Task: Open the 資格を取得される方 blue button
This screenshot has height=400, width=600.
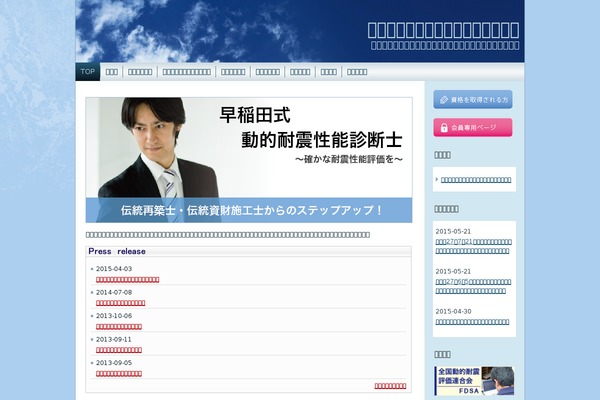Action: (473, 100)
